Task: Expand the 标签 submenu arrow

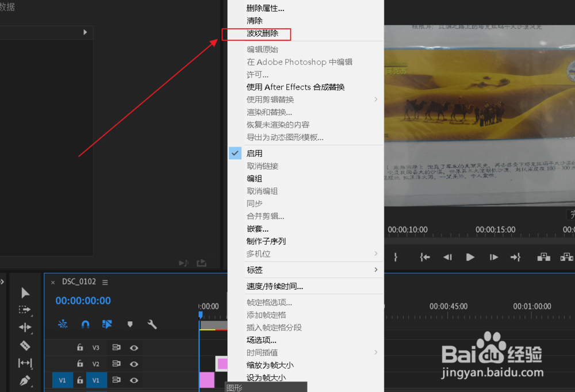Action: (x=376, y=270)
